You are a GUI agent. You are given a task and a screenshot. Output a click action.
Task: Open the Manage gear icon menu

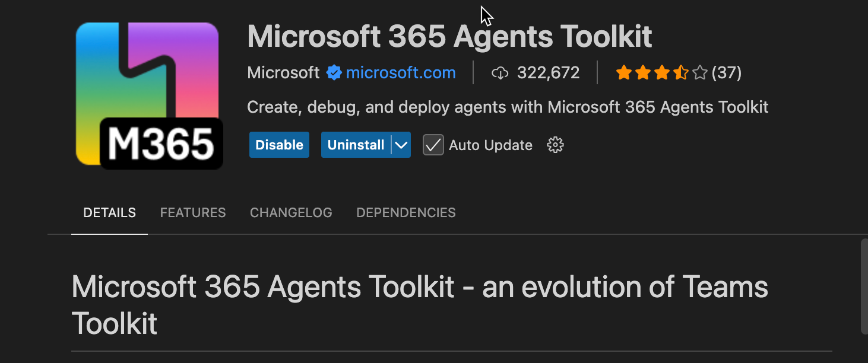tap(555, 145)
